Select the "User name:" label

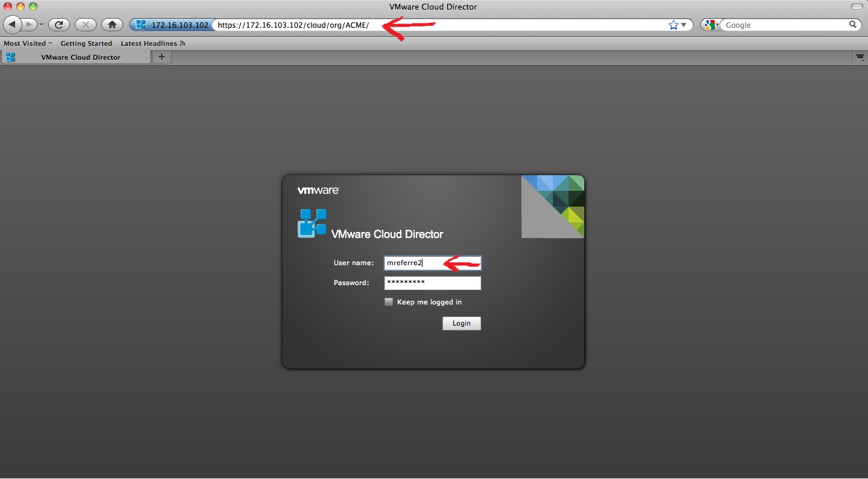354,263
